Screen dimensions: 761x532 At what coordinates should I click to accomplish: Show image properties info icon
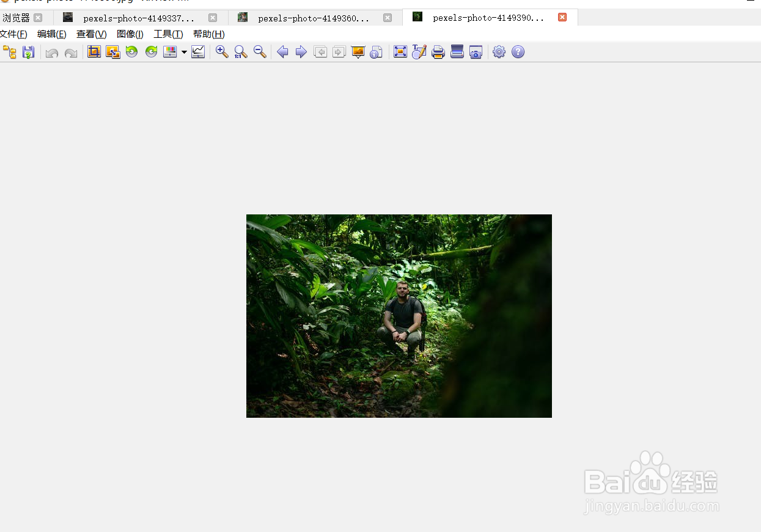pos(377,52)
